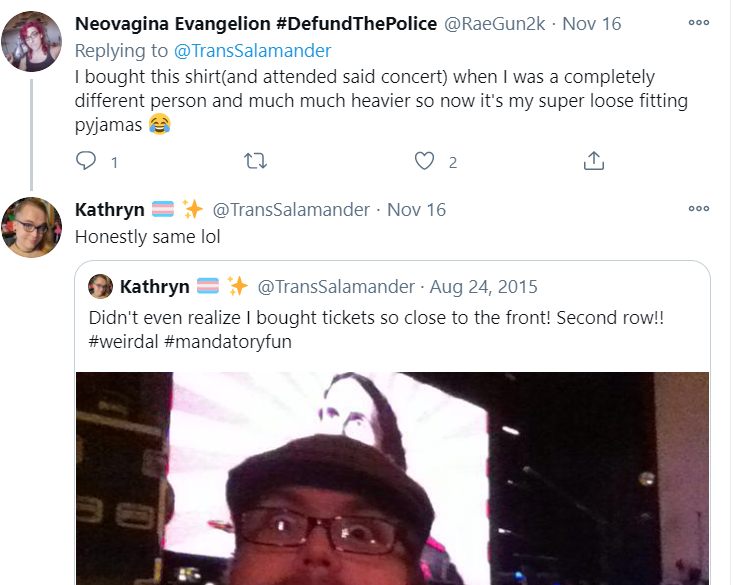Open Kathryn's profile avatar
This screenshot has height=585, width=736.
(31, 227)
